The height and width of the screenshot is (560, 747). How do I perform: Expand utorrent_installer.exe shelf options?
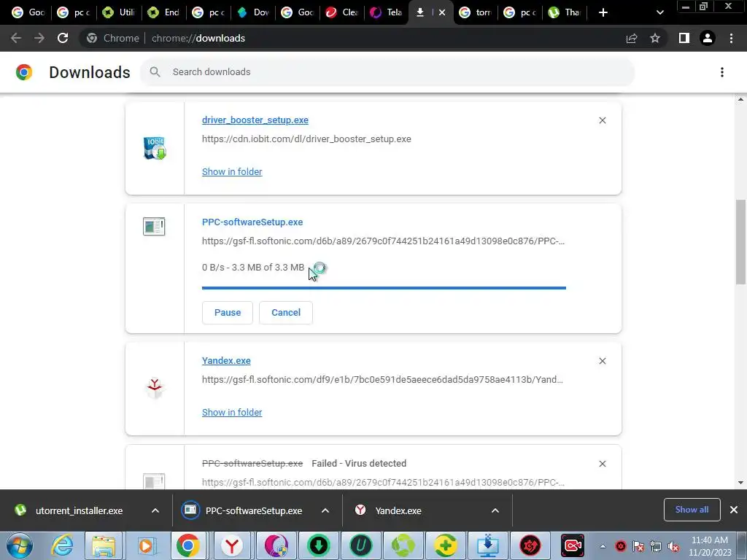click(x=155, y=510)
